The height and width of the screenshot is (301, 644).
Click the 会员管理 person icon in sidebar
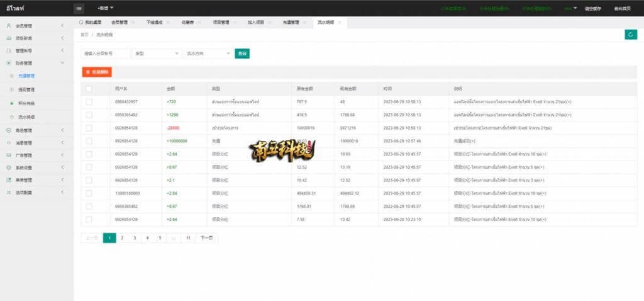pyautogui.click(x=9, y=26)
